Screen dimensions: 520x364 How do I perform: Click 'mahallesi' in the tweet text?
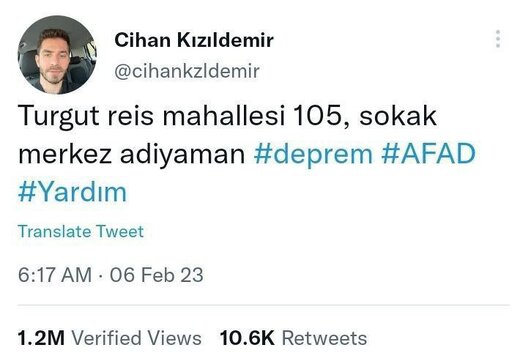click(x=224, y=115)
